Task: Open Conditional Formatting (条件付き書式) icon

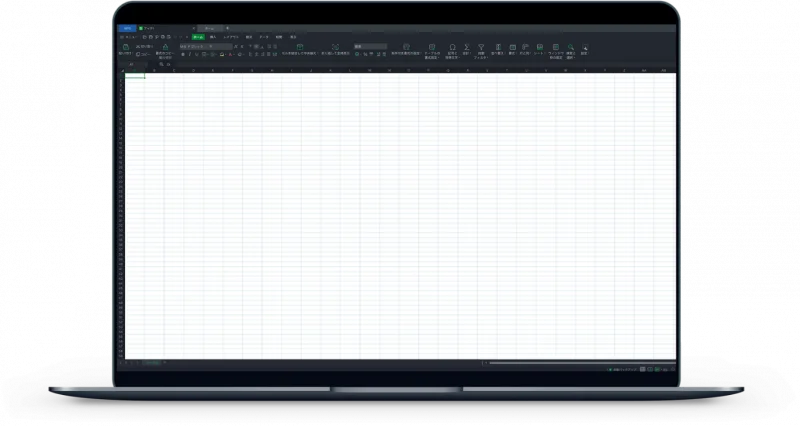Action: (407, 47)
